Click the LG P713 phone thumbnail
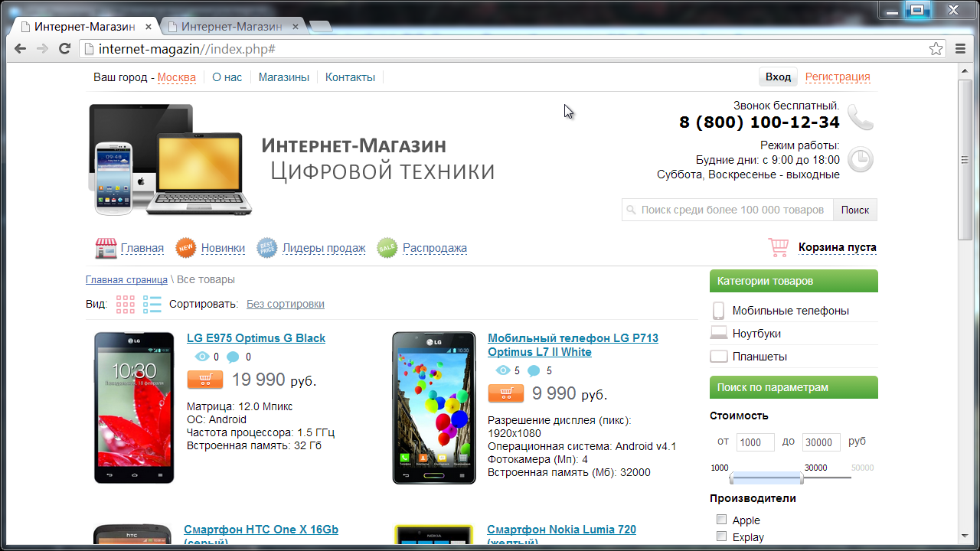980x551 pixels. tap(434, 408)
